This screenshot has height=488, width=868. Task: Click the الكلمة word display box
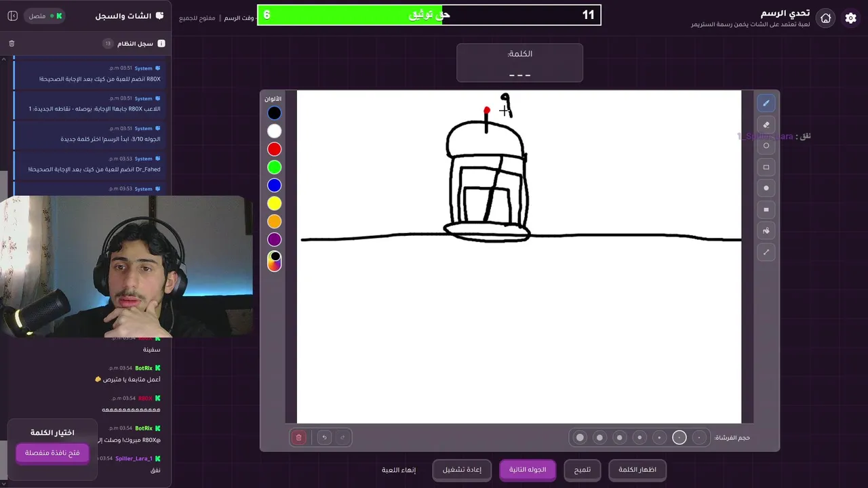pyautogui.click(x=519, y=63)
